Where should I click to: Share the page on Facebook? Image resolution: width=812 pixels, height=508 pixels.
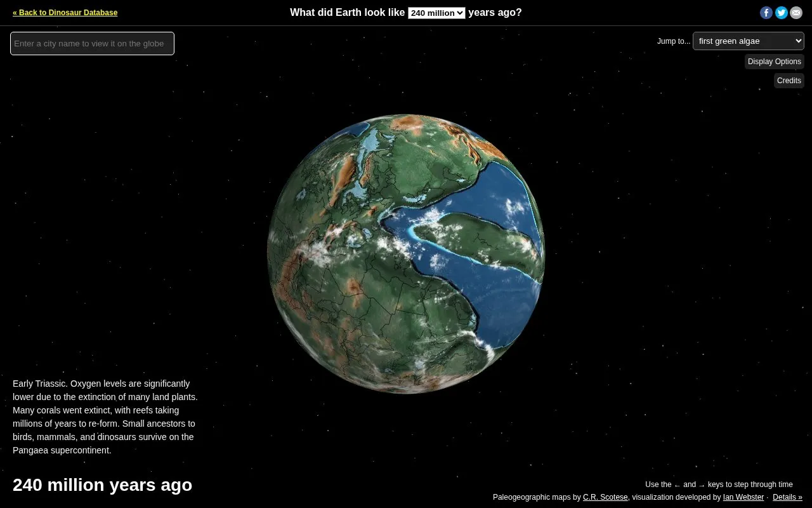pos(766,13)
